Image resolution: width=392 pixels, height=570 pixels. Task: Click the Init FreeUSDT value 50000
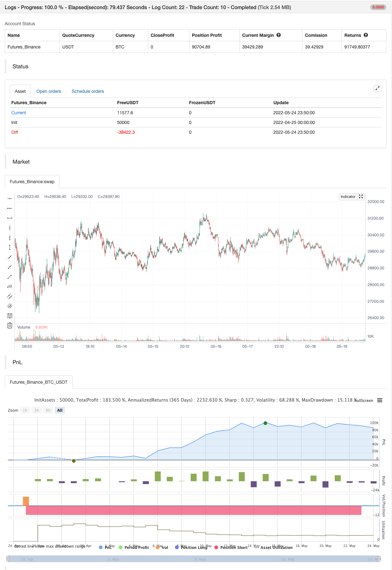[x=123, y=122]
